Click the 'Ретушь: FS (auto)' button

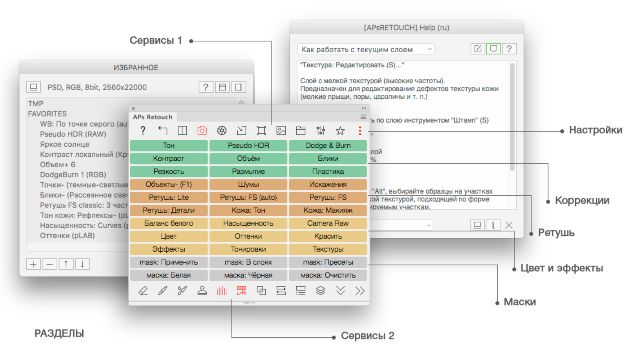(x=248, y=197)
